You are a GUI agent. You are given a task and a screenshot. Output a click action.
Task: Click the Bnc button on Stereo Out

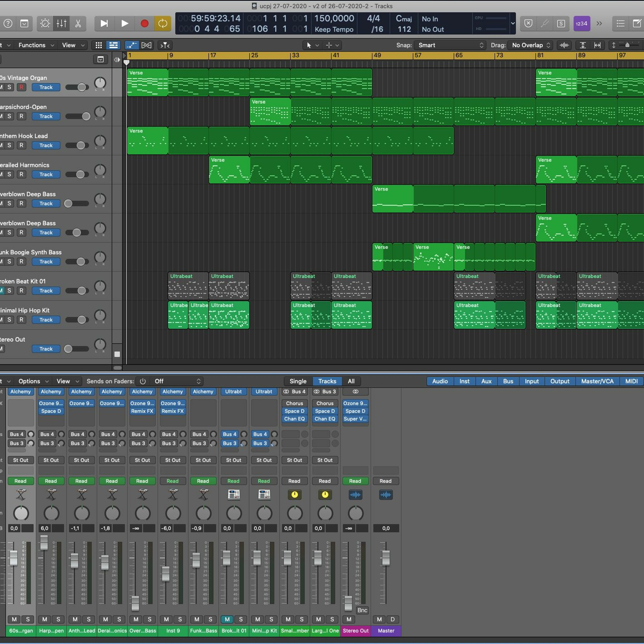click(362, 610)
